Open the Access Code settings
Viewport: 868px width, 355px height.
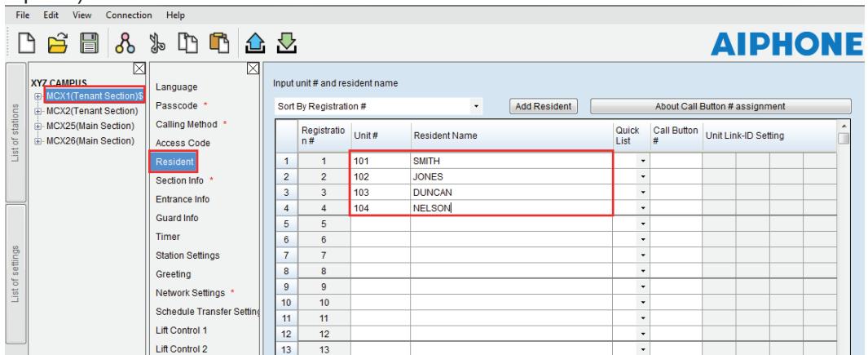click(x=183, y=143)
